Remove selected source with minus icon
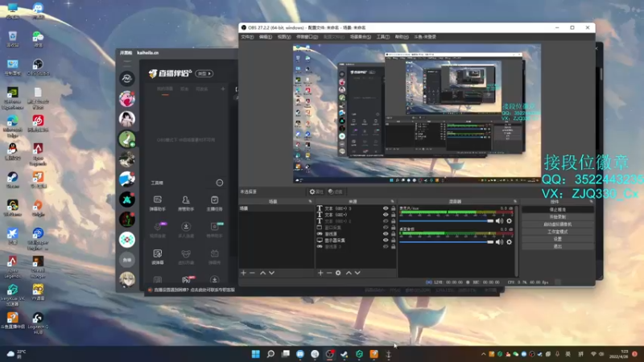This screenshot has height=362, width=644. pos(329,273)
